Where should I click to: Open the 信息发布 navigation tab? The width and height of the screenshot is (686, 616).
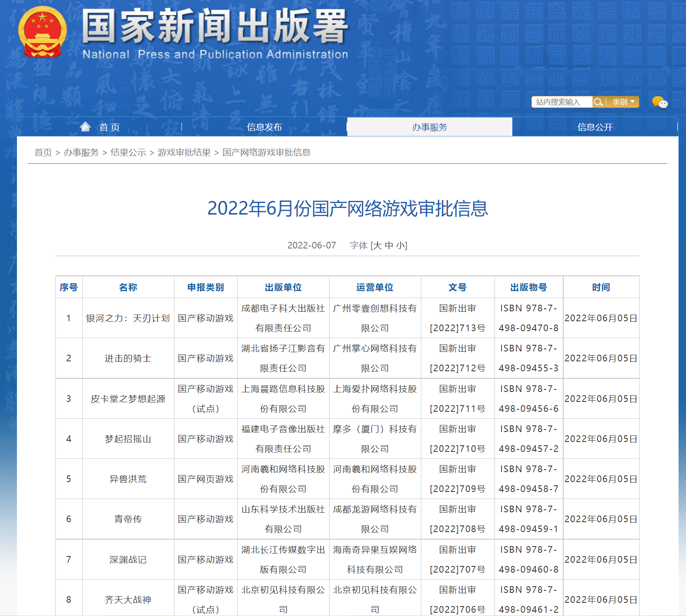pos(264,127)
